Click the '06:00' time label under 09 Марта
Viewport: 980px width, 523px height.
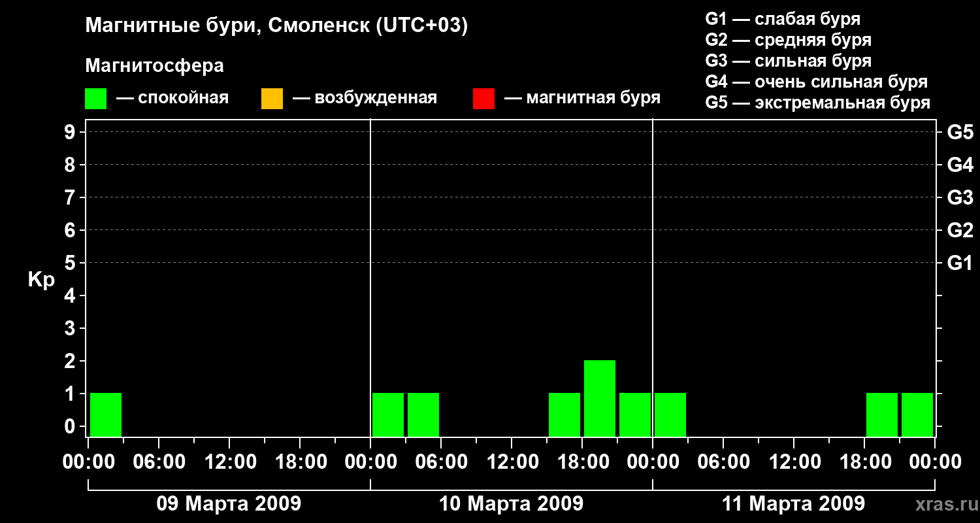(159, 462)
